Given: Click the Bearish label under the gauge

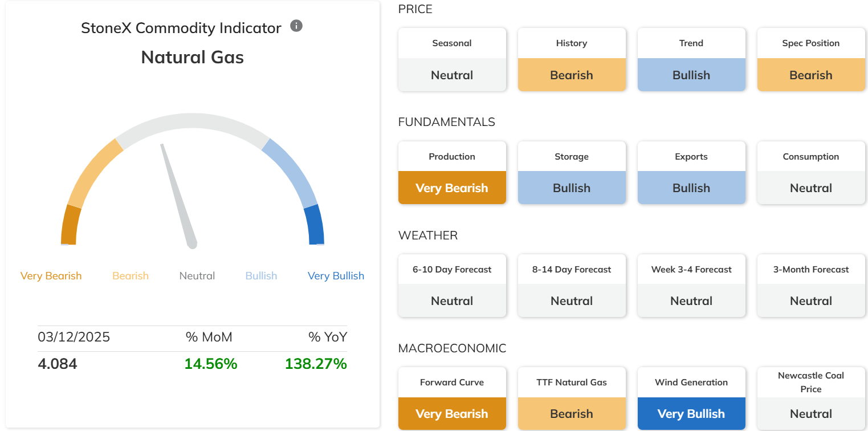Looking at the screenshot, I should click(x=131, y=276).
